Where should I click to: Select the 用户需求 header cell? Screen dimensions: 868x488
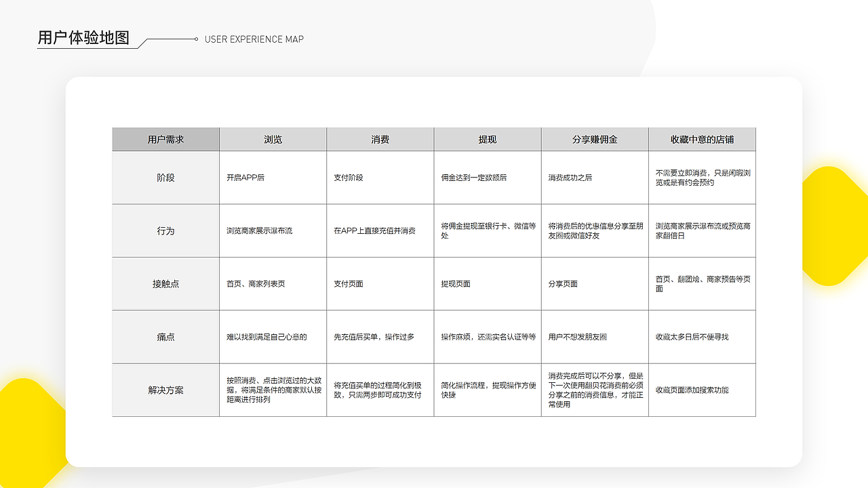pos(165,139)
